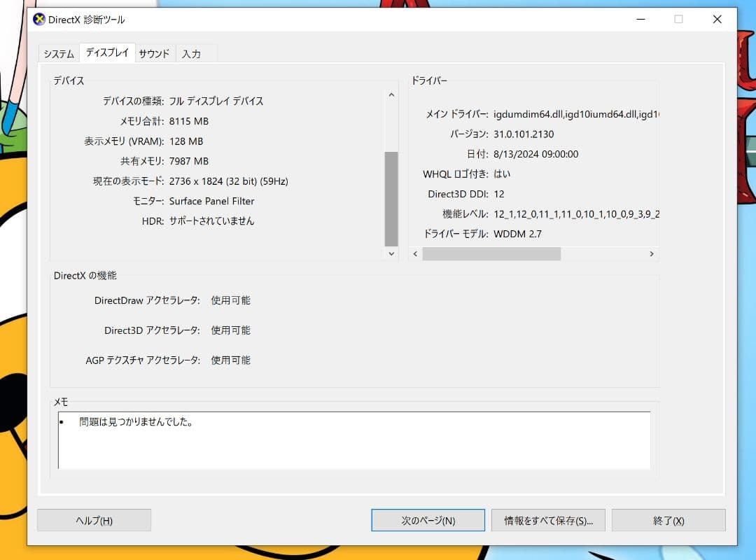Open the サウンド tab
This screenshot has width=756, height=560.
tap(154, 54)
